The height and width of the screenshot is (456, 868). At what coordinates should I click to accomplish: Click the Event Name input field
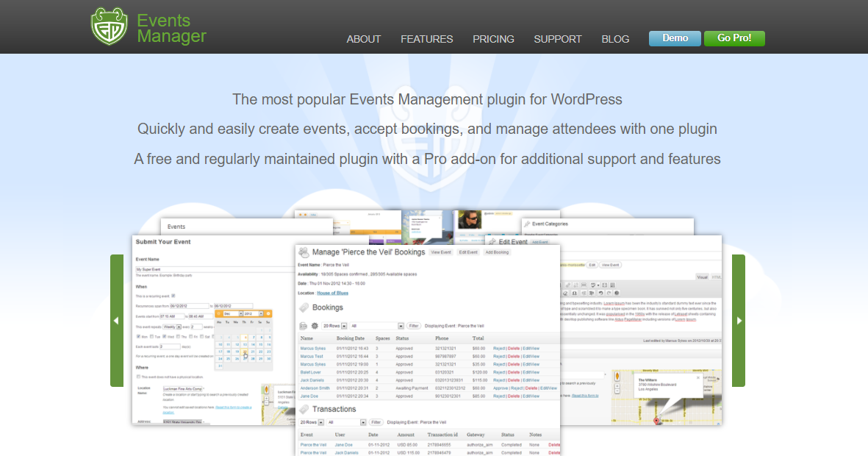[213, 270]
